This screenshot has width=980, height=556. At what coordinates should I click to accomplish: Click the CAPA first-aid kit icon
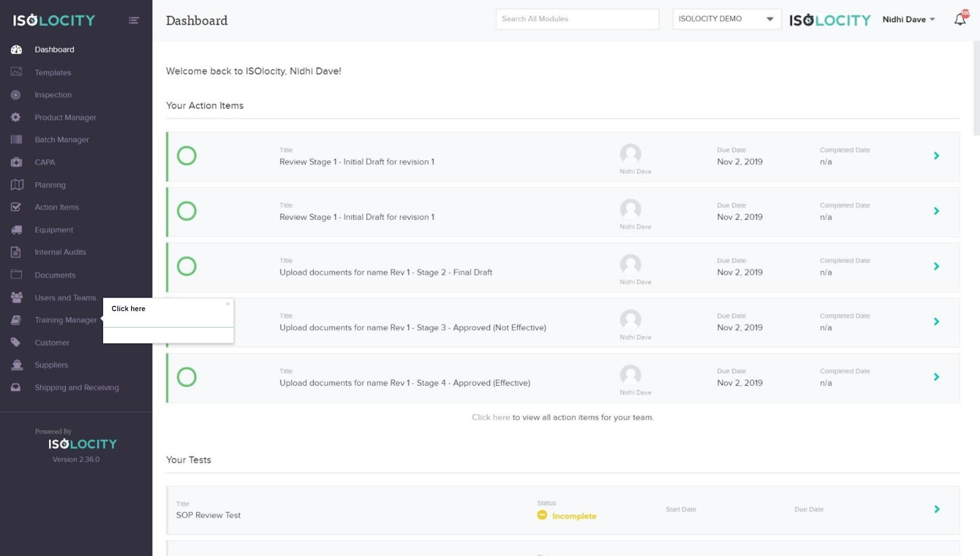coord(17,162)
